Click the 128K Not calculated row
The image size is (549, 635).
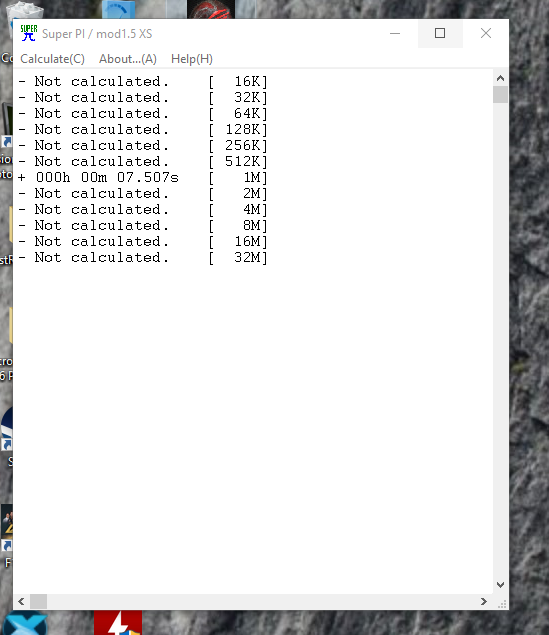pyautogui.click(x=143, y=130)
